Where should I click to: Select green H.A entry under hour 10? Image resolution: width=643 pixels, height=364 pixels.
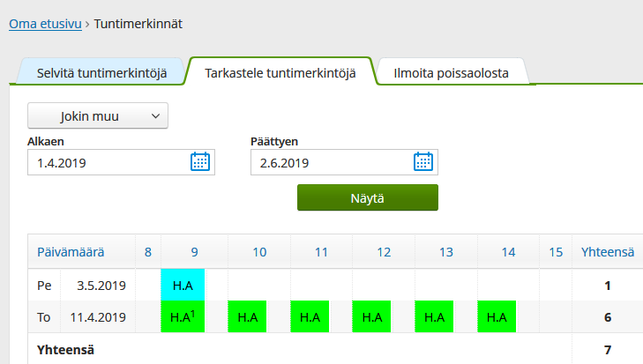[247, 316]
